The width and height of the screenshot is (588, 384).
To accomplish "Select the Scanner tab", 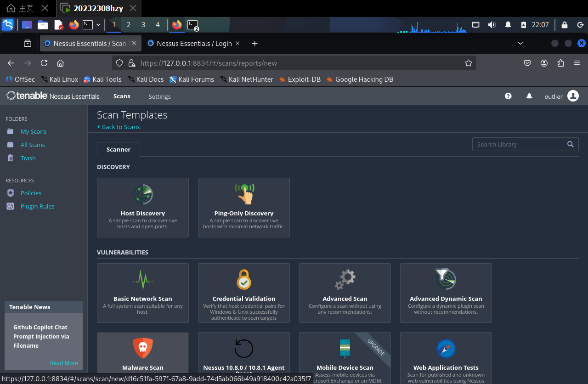I will [x=119, y=149].
